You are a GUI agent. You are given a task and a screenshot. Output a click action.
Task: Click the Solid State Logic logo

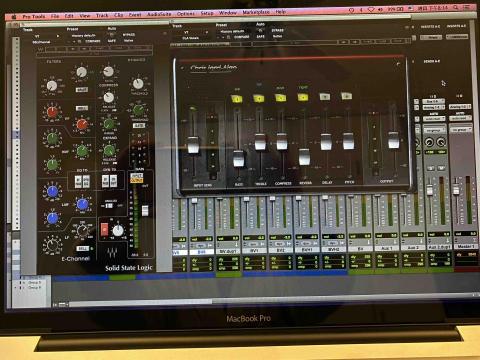point(129,268)
